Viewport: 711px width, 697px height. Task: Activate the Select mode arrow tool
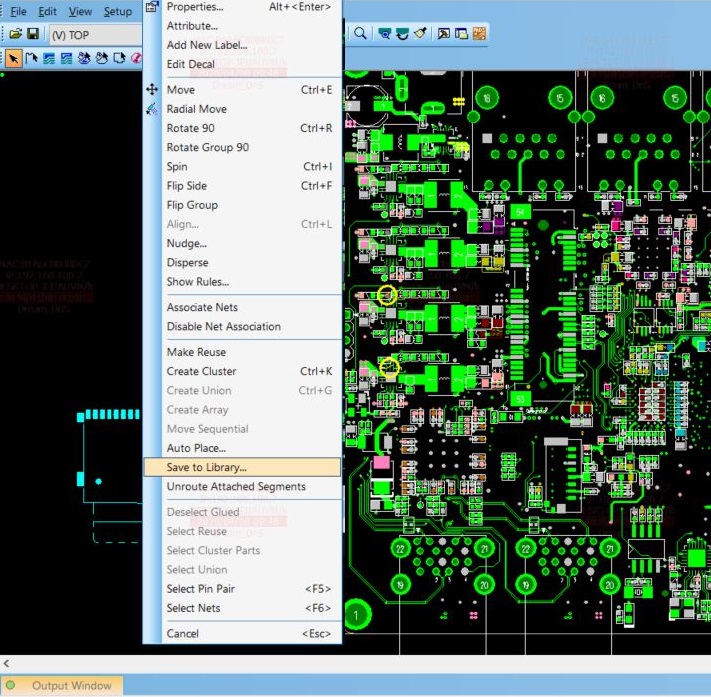14,58
